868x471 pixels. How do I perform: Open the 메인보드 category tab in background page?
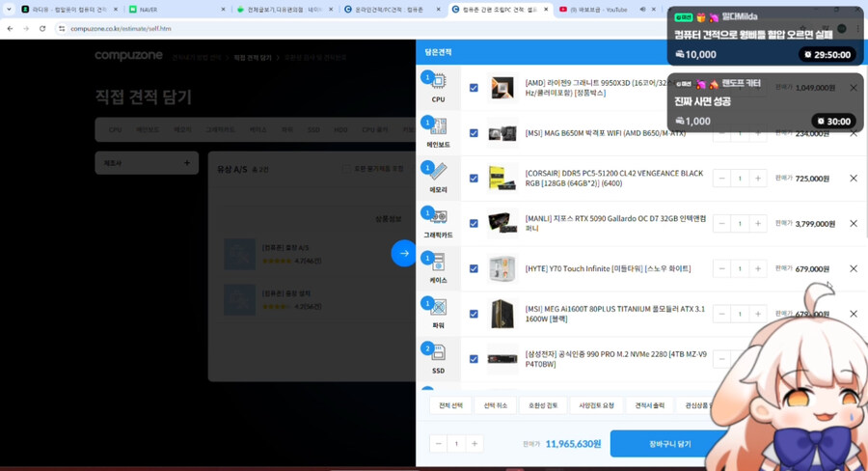(148, 129)
